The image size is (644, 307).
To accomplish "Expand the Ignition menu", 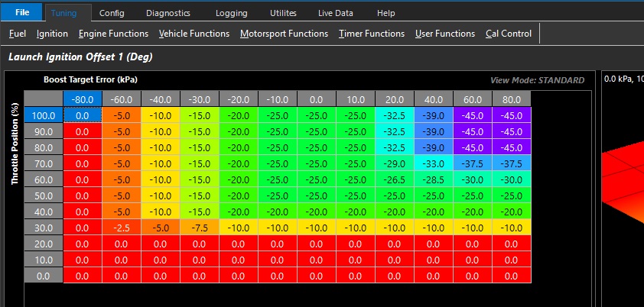I will click(x=52, y=34).
